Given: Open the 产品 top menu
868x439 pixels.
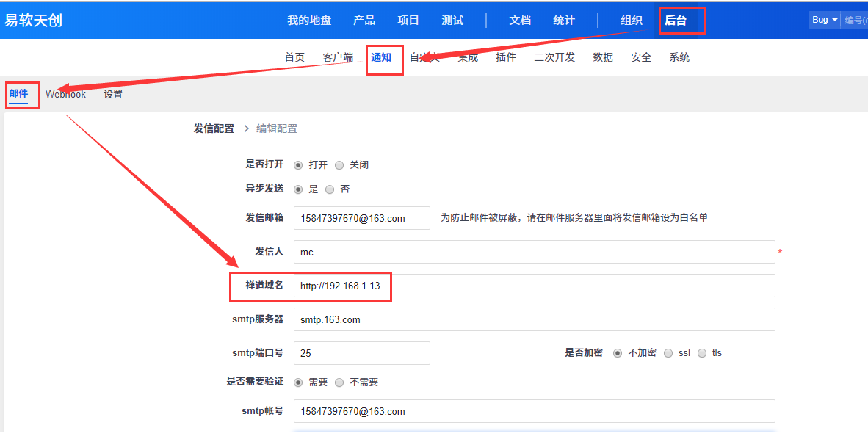Looking at the screenshot, I should pos(364,21).
